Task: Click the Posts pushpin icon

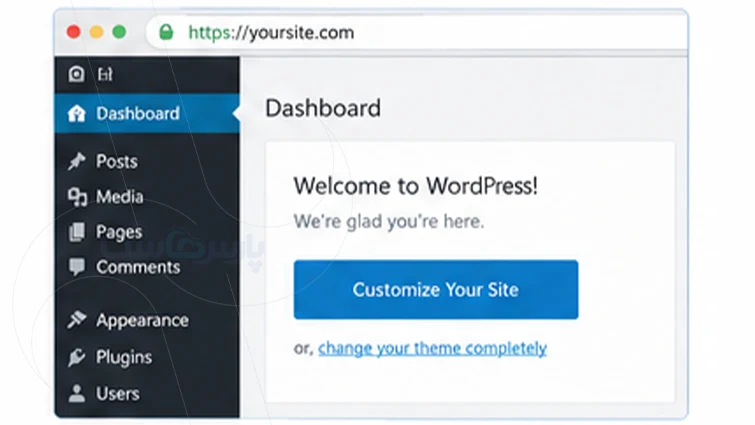Action: pyautogui.click(x=77, y=161)
